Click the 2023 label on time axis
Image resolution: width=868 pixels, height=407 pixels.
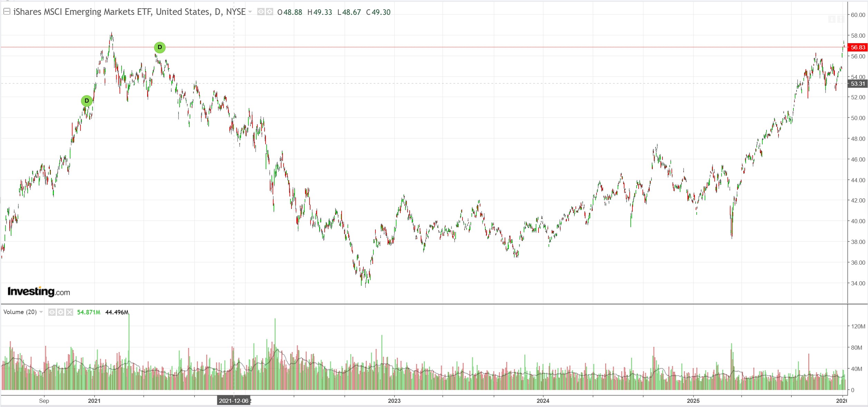(x=394, y=401)
